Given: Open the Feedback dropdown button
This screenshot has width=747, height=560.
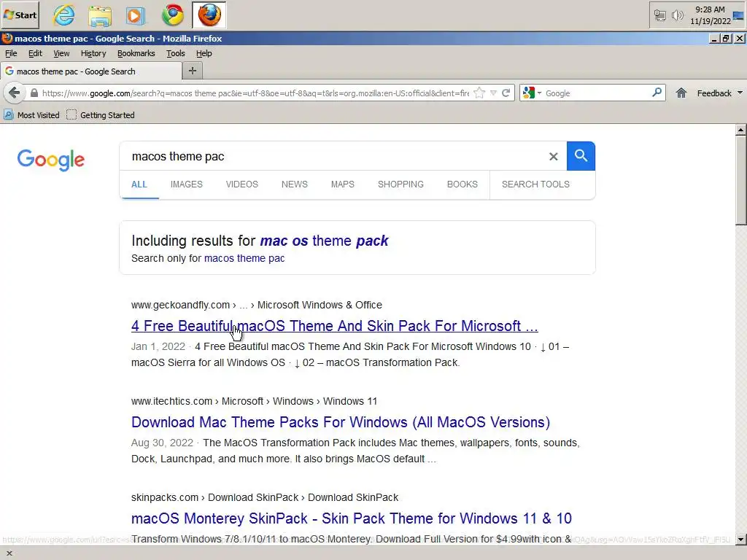Looking at the screenshot, I should (719, 93).
